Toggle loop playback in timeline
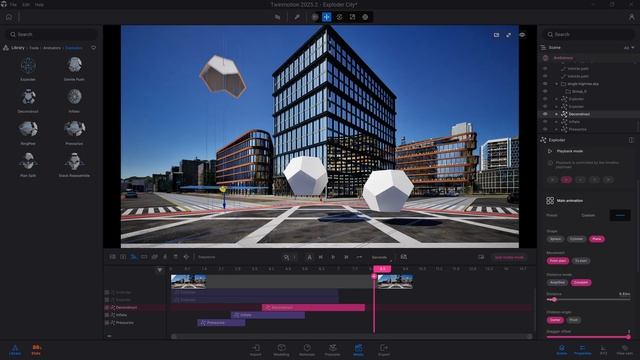 point(359,257)
